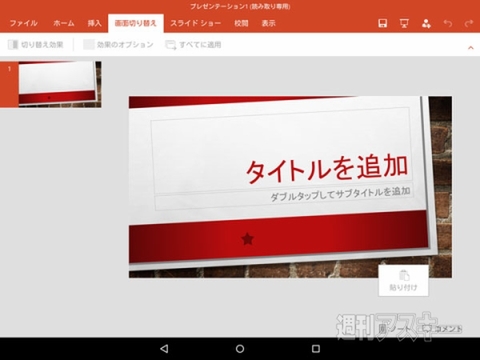Start slideshow with the presenter screen icon
Image resolution: width=480 pixels, height=360 pixels.
404,23
